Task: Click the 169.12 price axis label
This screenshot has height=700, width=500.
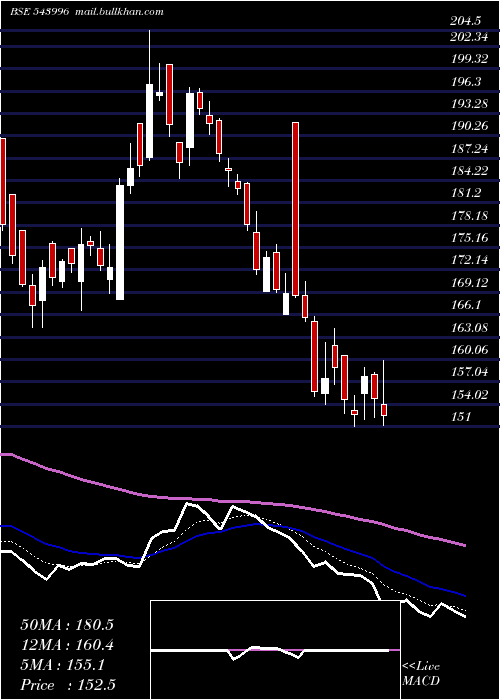Action: [468, 283]
